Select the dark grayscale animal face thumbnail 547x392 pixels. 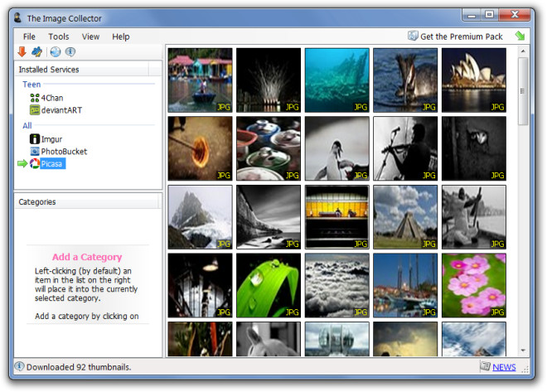(x=474, y=148)
